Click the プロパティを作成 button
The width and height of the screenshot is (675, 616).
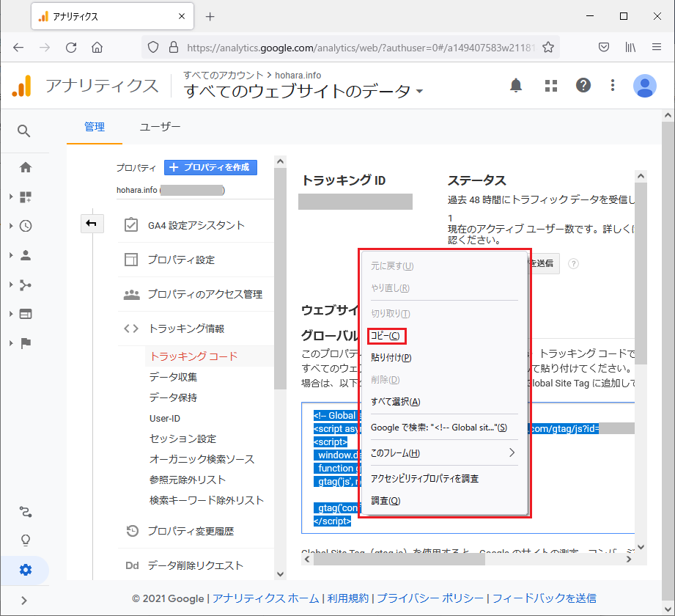pos(210,167)
